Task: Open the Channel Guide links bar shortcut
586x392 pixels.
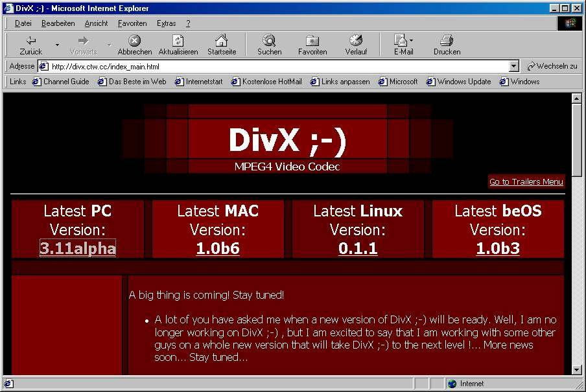Action: [x=60, y=82]
